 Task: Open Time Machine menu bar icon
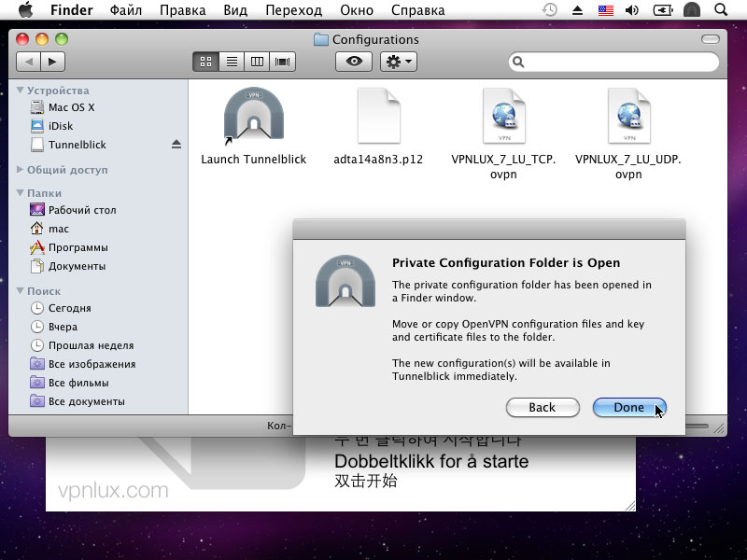coord(549,9)
